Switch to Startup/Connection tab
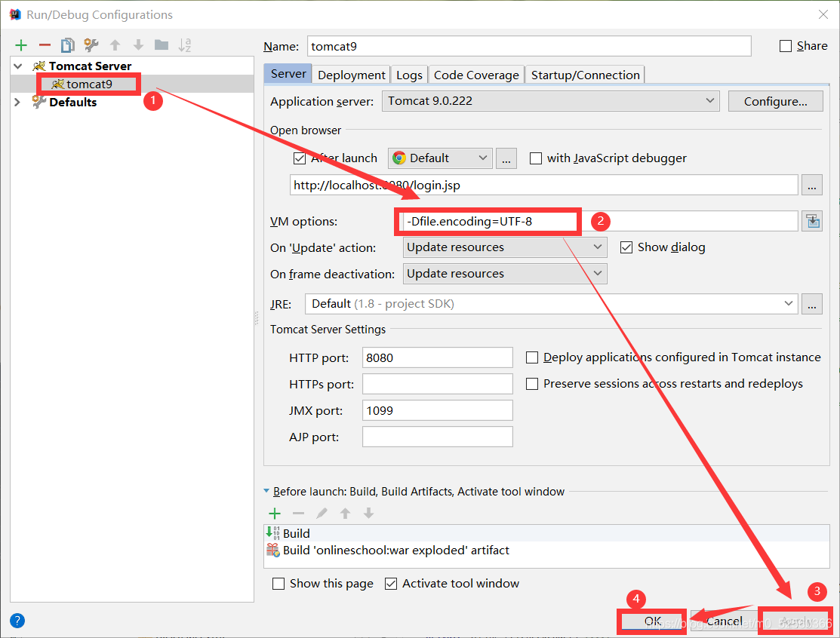This screenshot has height=638, width=840. click(585, 75)
